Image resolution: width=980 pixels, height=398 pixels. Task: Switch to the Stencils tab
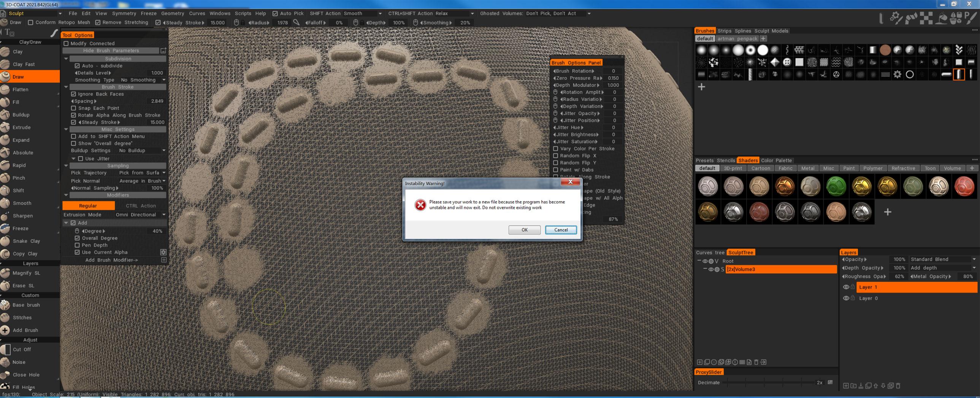coord(725,160)
